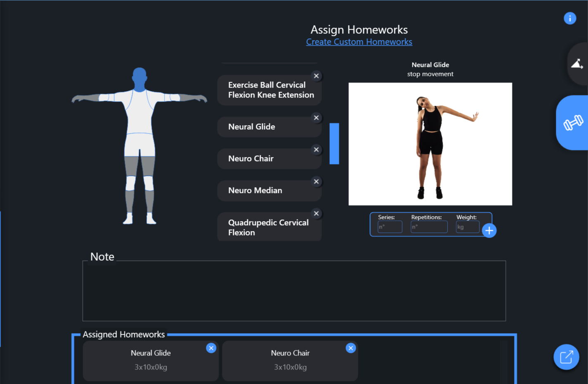Viewport: 588px width, 384px height.
Task: Select Quadrupedic Cervical Flexion exercise
Action: tap(269, 227)
